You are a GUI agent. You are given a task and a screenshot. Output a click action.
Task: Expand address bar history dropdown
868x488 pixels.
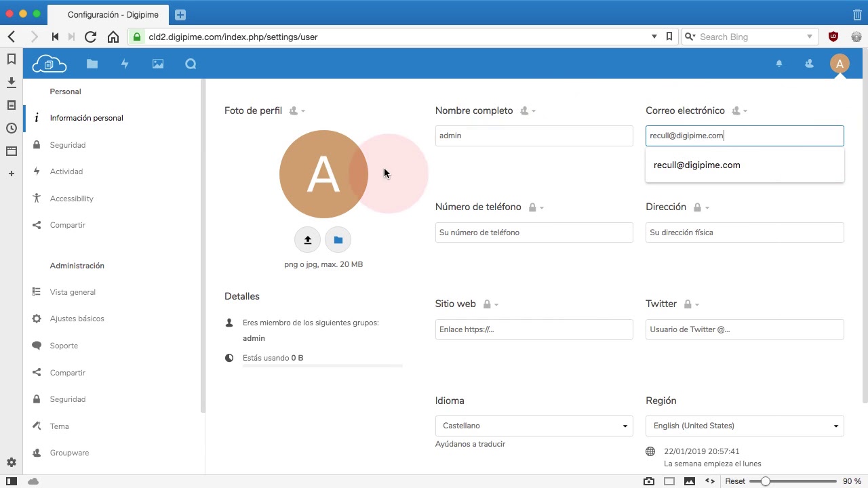pyautogui.click(x=654, y=37)
